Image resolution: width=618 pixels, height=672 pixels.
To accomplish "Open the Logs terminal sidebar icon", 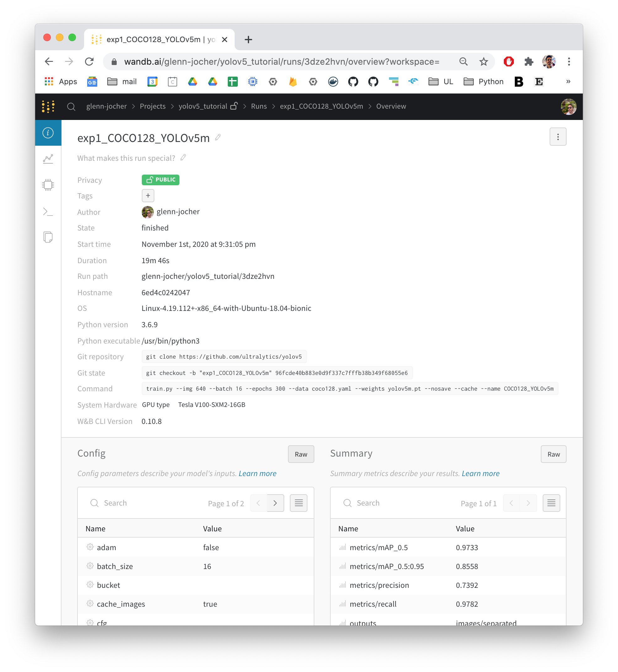I will (x=48, y=212).
